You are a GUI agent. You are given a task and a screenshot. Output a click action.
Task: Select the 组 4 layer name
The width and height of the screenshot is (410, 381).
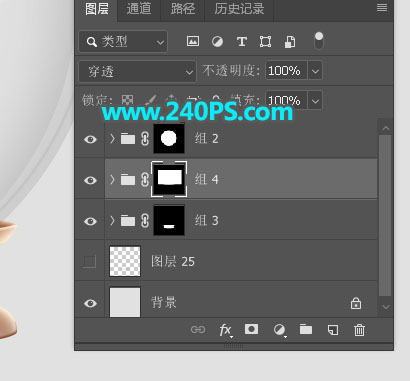[x=207, y=180]
